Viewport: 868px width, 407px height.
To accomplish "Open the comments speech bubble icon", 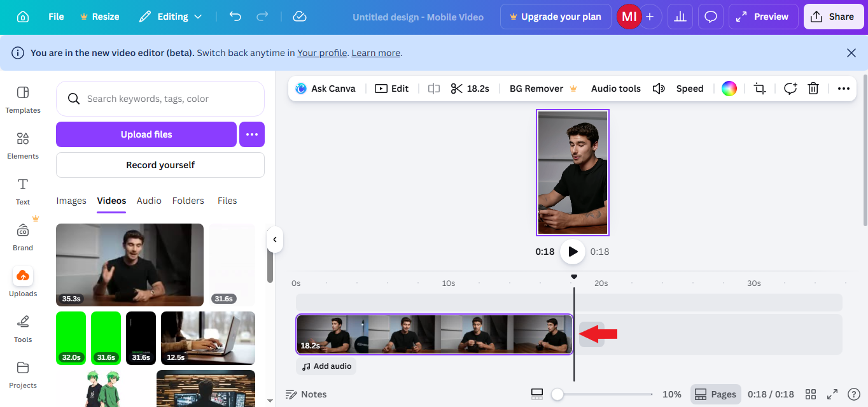I will pyautogui.click(x=711, y=17).
